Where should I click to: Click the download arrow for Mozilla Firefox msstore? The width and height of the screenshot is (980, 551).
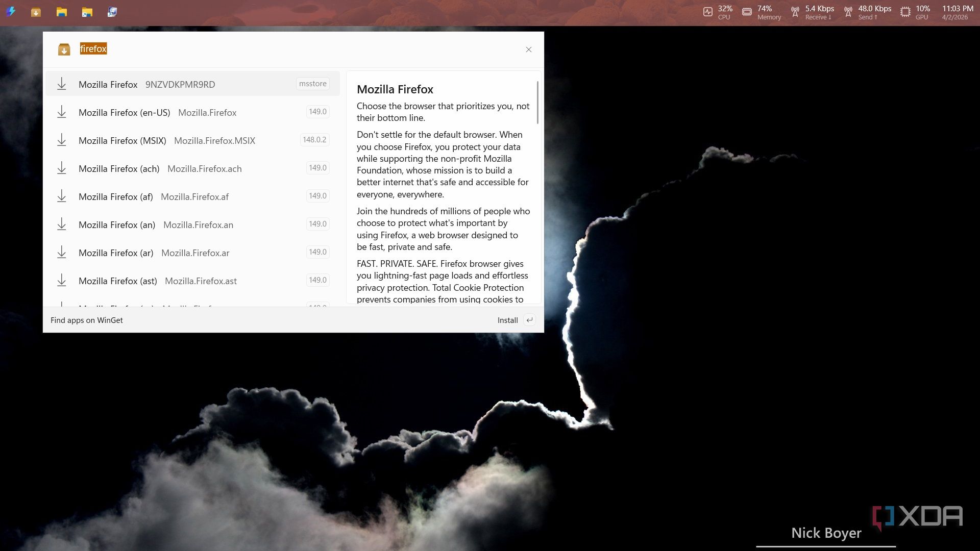click(62, 84)
